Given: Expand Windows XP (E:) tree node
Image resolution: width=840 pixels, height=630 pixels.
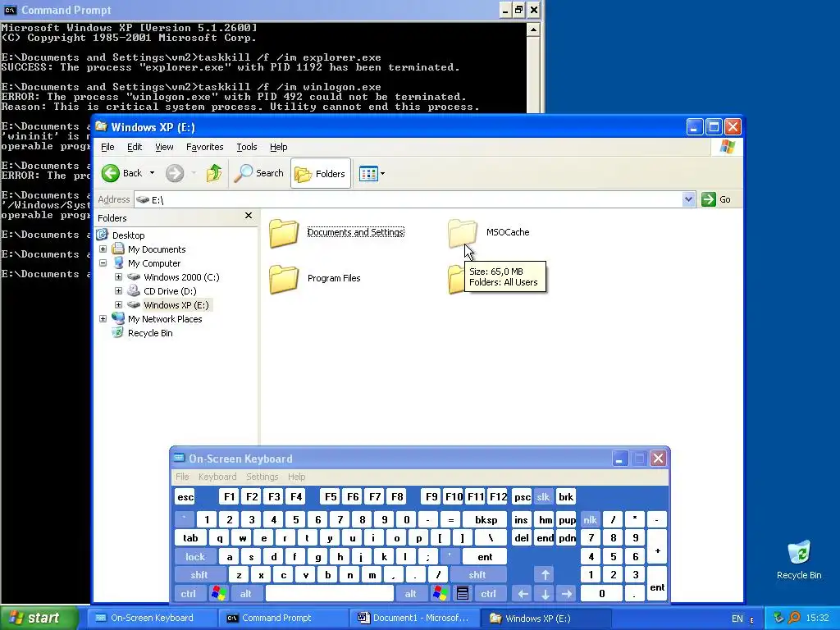Looking at the screenshot, I should coord(118,305).
